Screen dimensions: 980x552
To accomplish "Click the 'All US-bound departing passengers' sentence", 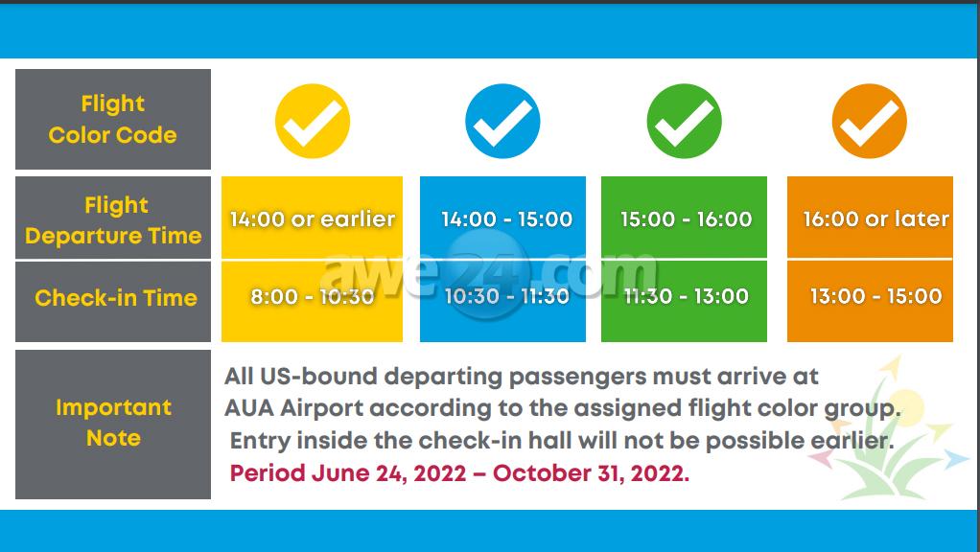I will [522, 378].
